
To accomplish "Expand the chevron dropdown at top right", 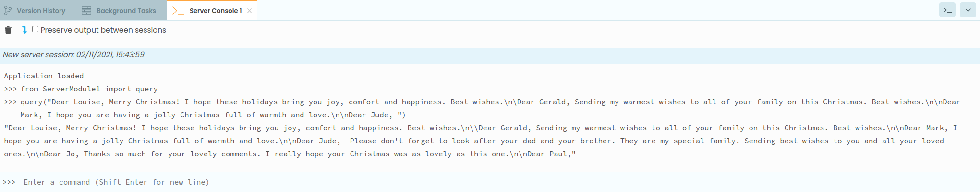I will 968,10.
